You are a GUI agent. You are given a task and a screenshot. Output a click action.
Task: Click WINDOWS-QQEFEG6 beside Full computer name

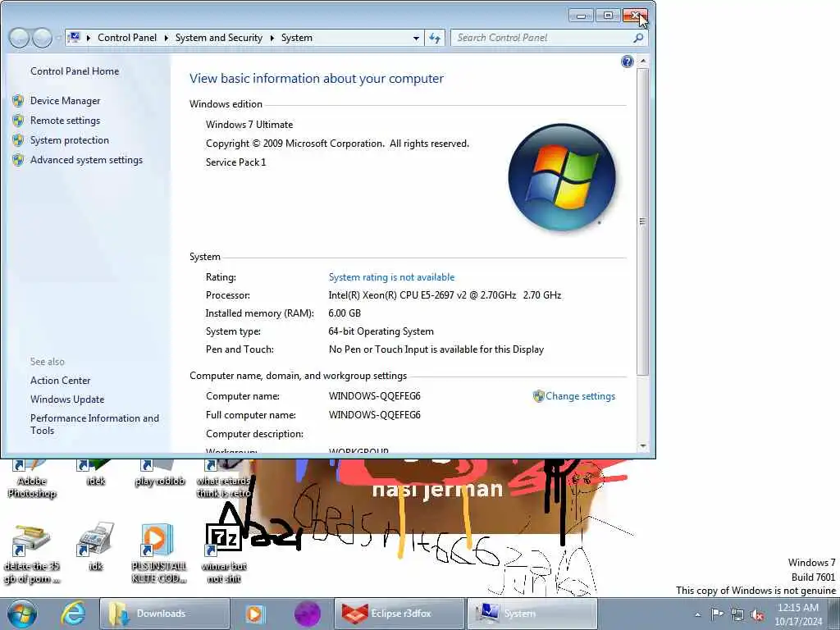374,415
